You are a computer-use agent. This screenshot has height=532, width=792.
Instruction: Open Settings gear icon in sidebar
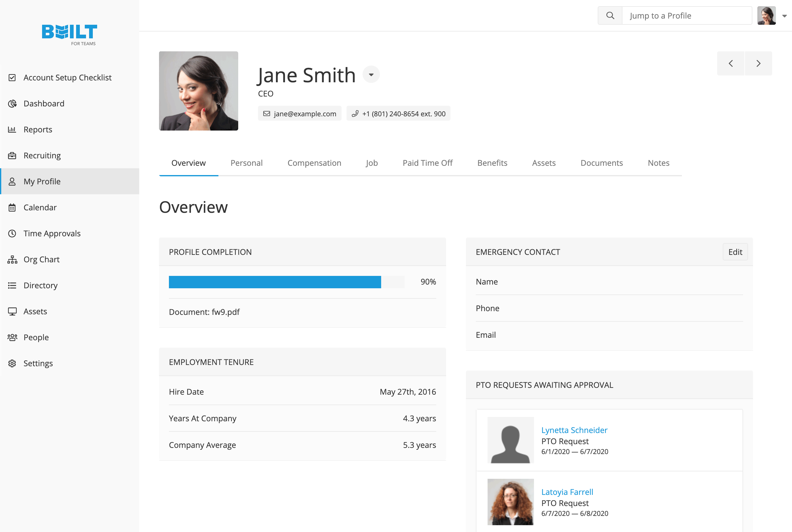coord(12,363)
